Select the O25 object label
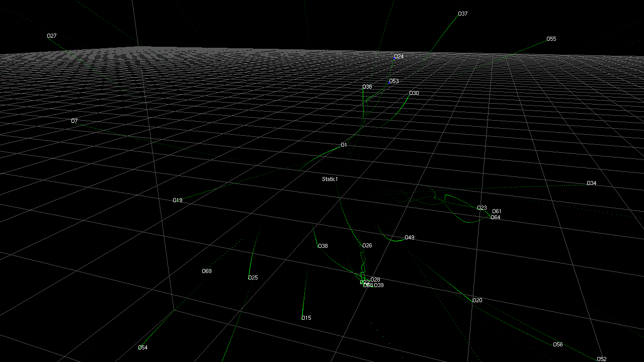The width and height of the screenshot is (644, 362). tap(253, 278)
